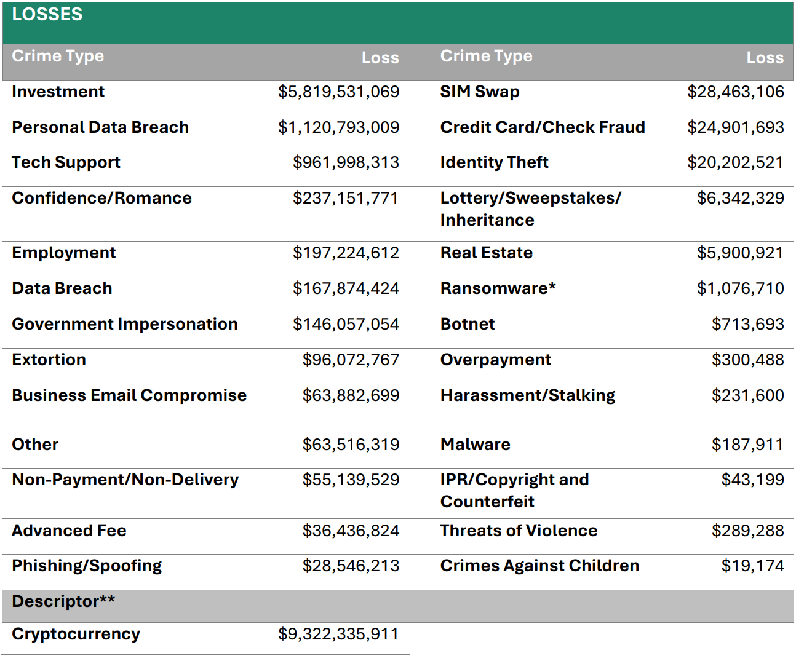Click the $1,120,793,009 loss value
The height and width of the screenshot is (669, 812).
click(338, 127)
